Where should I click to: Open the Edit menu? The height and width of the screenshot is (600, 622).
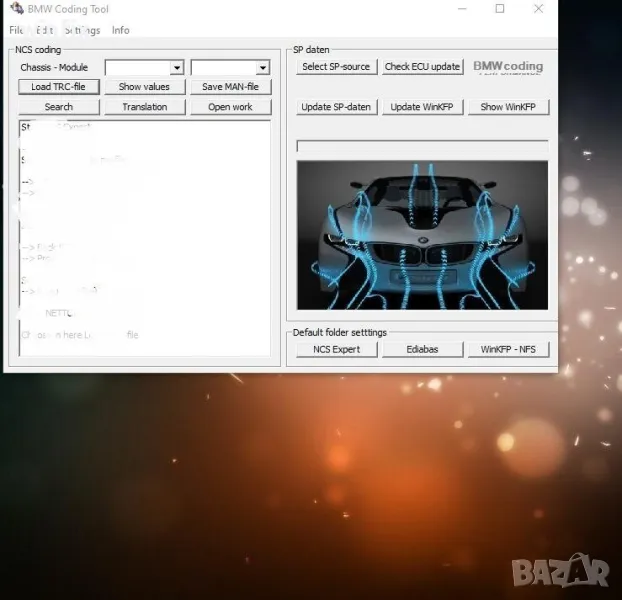point(44,30)
